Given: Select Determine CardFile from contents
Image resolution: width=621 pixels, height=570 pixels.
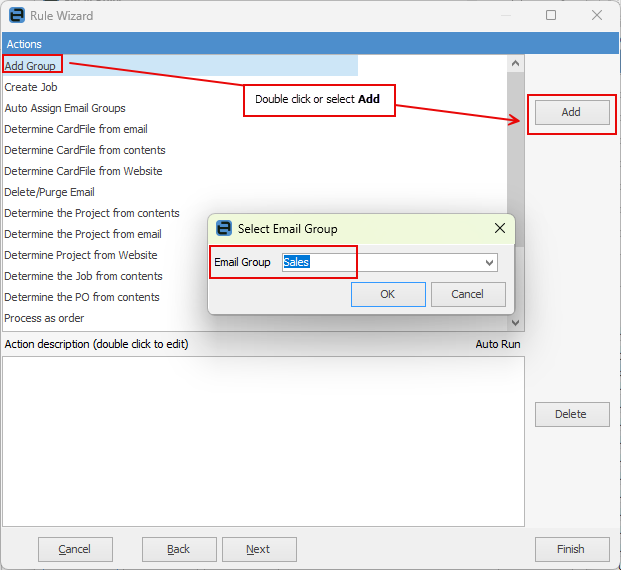Looking at the screenshot, I should pos(85,150).
